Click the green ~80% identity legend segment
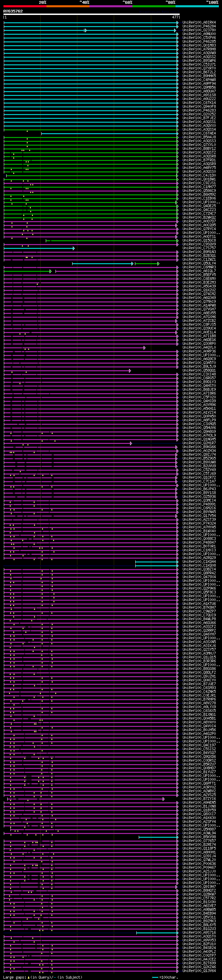The width and height of the screenshot is (222, 980). (x=154, y=6)
